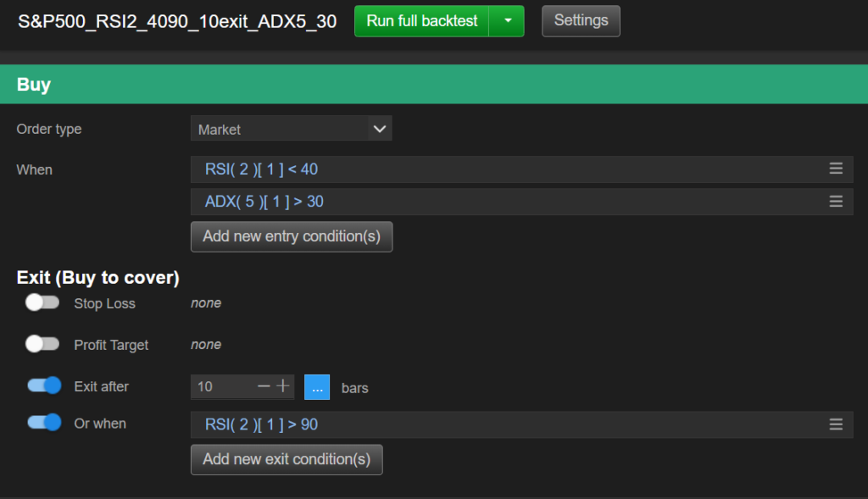Open menu for RSI(2) > 90 exit condition

(x=836, y=424)
